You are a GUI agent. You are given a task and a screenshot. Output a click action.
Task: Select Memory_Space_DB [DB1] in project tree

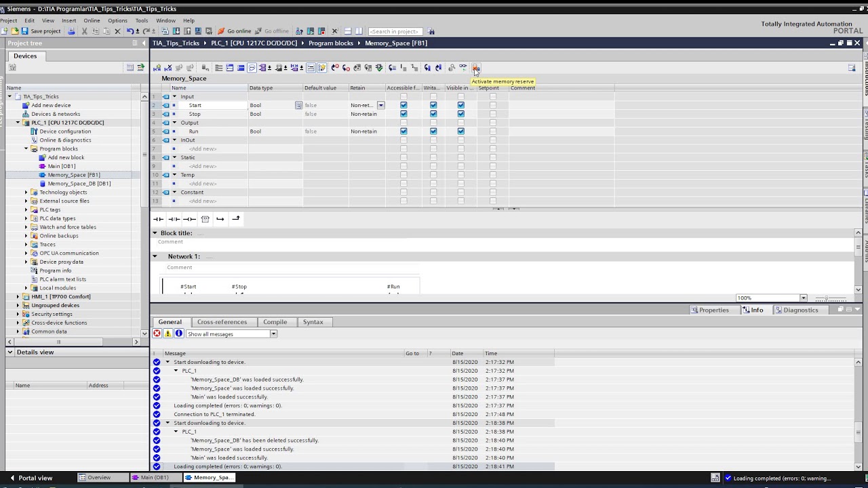79,184
